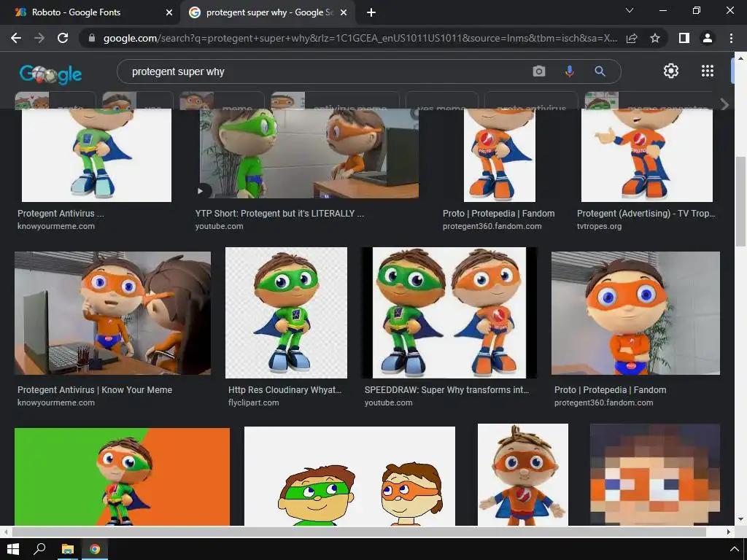Click the vertical scrollbar down arrow

[x=740, y=519]
